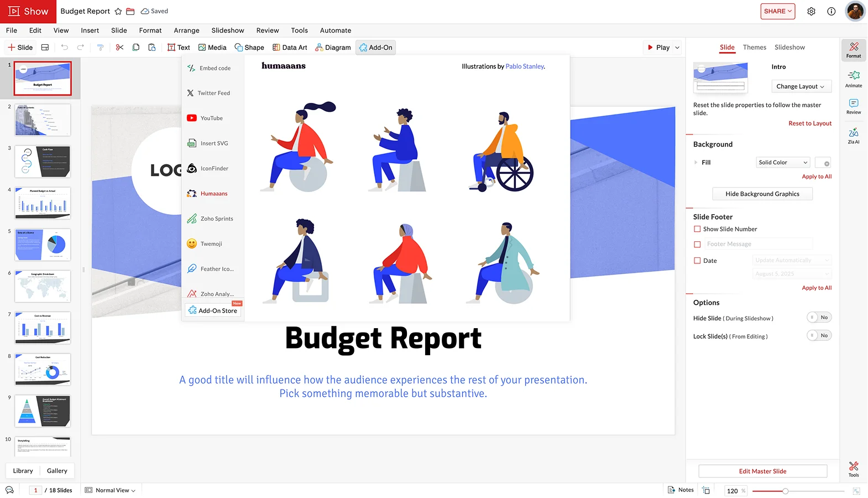Open the Review panel icon

point(854,106)
